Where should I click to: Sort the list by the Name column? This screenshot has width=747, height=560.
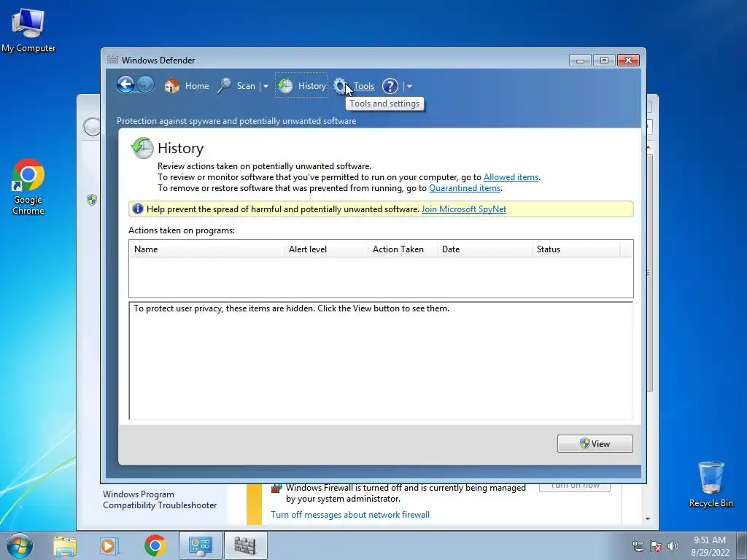pyautogui.click(x=206, y=249)
